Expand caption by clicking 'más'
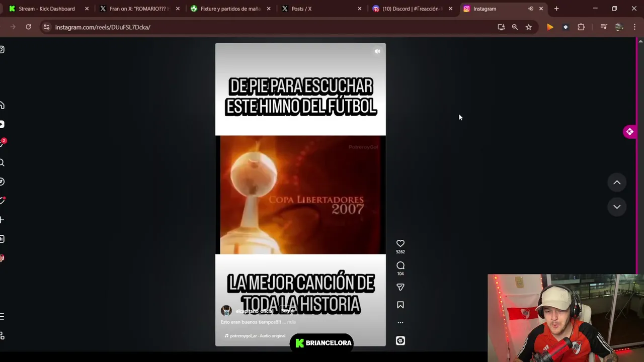 pos(291,322)
